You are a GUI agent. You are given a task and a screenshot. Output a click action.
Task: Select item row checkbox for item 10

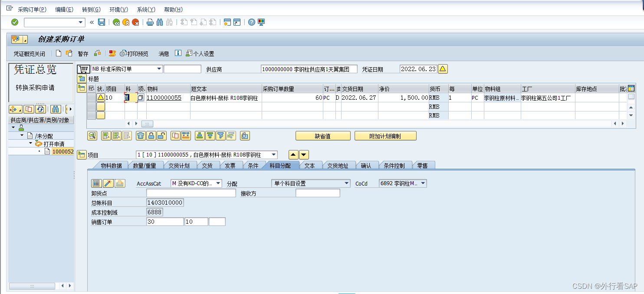point(91,97)
